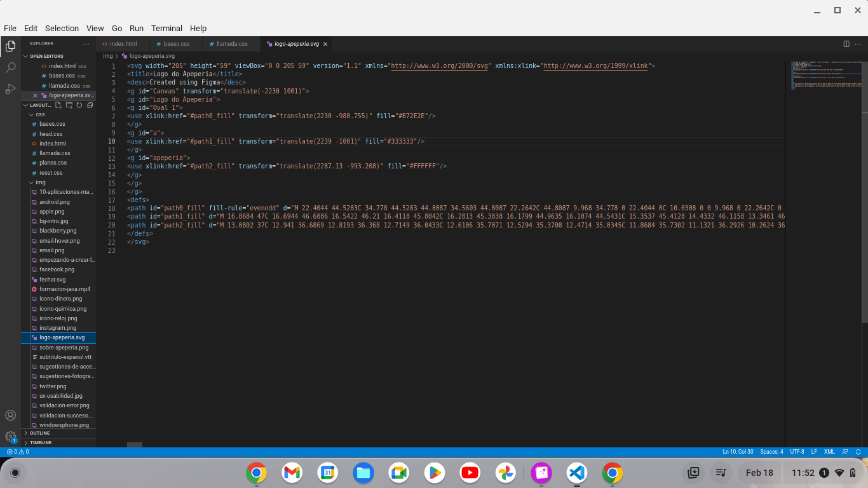Open the Files app from the shelf
The height and width of the screenshot is (488, 868).
(x=363, y=473)
